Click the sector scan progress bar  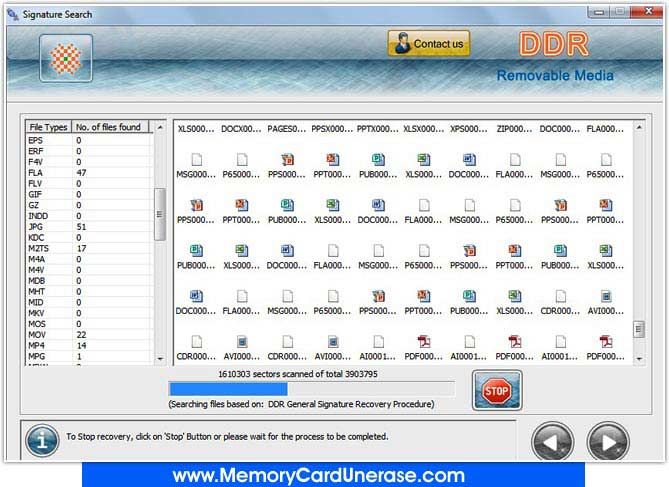tap(311, 389)
